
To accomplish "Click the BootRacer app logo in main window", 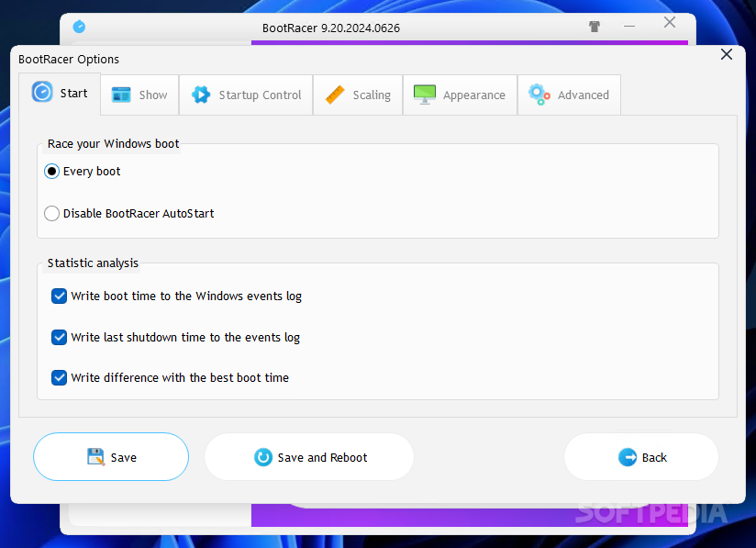I will click(79, 27).
